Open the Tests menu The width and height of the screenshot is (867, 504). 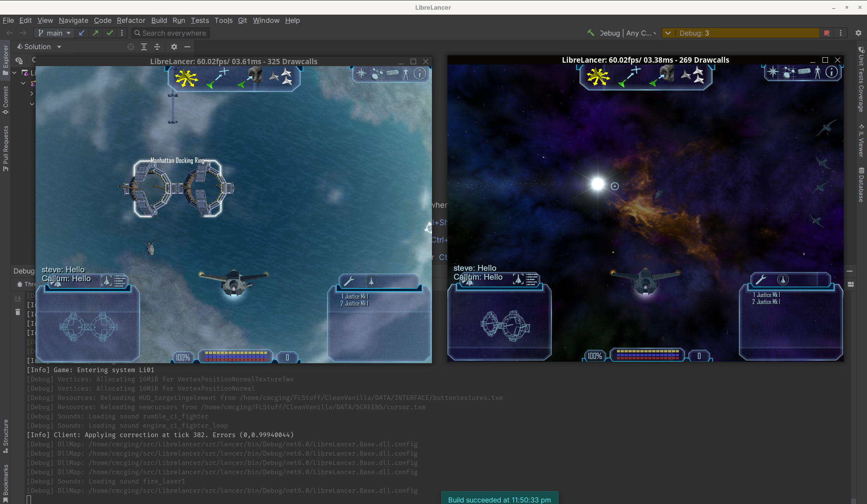coord(199,21)
